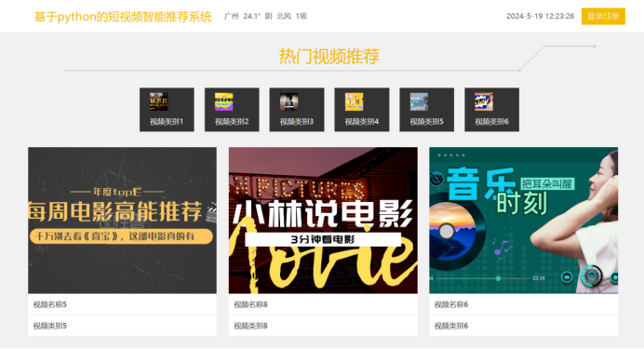Click the date and time display
Viewport: 644px width, 349px height.
540,17
